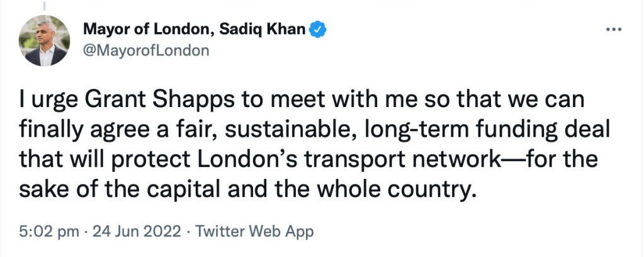The width and height of the screenshot is (644, 257).
Task: Open the three-dot more options menu
Action: (x=613, y=30)
